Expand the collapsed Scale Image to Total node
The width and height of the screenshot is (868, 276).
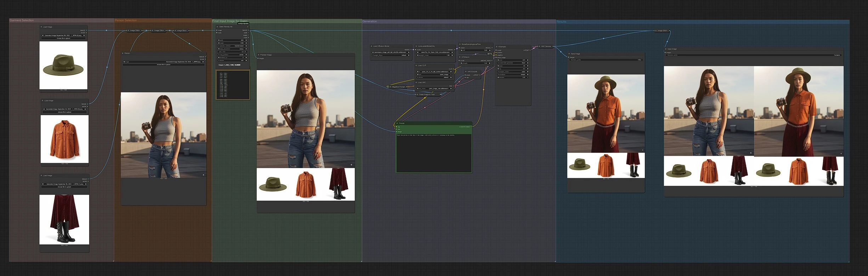(x=417, y=94)
